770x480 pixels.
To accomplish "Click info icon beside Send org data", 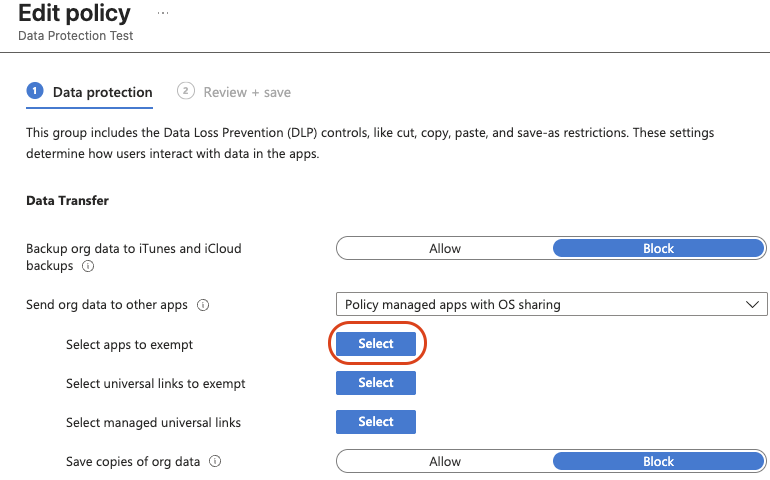I will [x=204, y=305].
